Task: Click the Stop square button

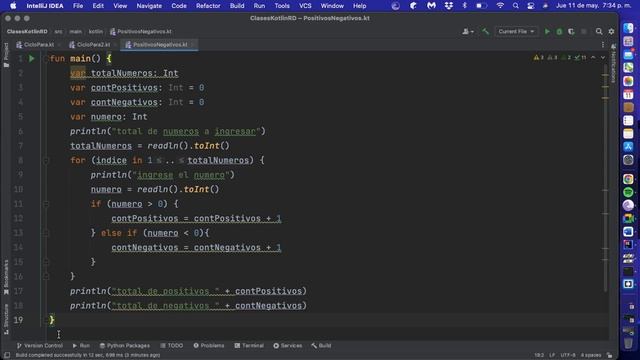Action: click(584, 31)
